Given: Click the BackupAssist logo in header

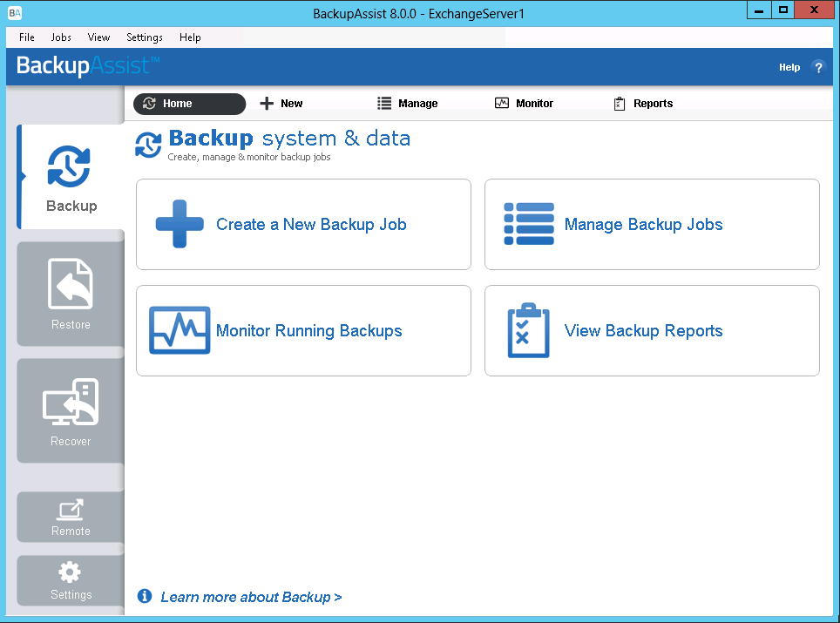Looking at the screenshot, I should pos(88,66).
